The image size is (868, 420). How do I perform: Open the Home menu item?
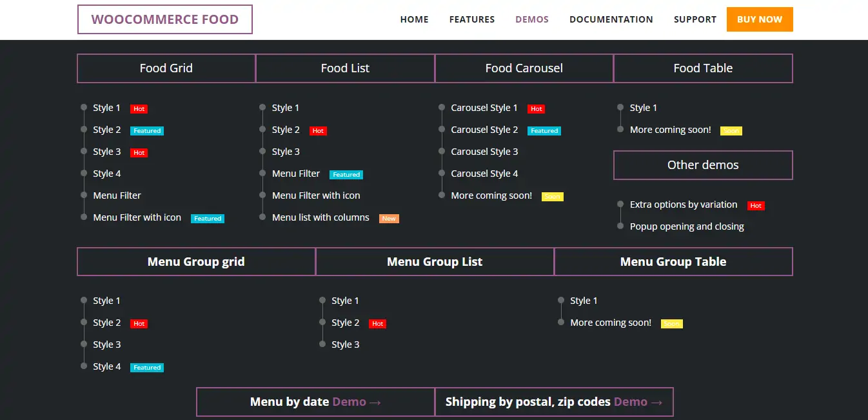point(414,19)
